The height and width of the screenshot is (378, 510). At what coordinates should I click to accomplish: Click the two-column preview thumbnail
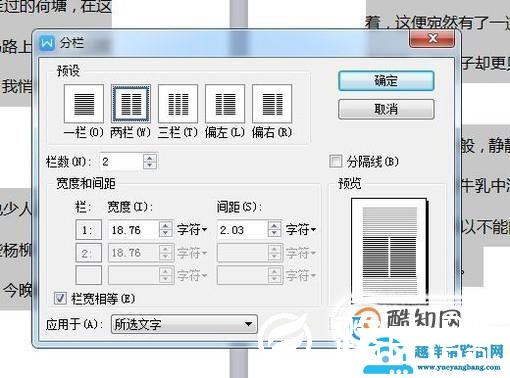point(389,251)
